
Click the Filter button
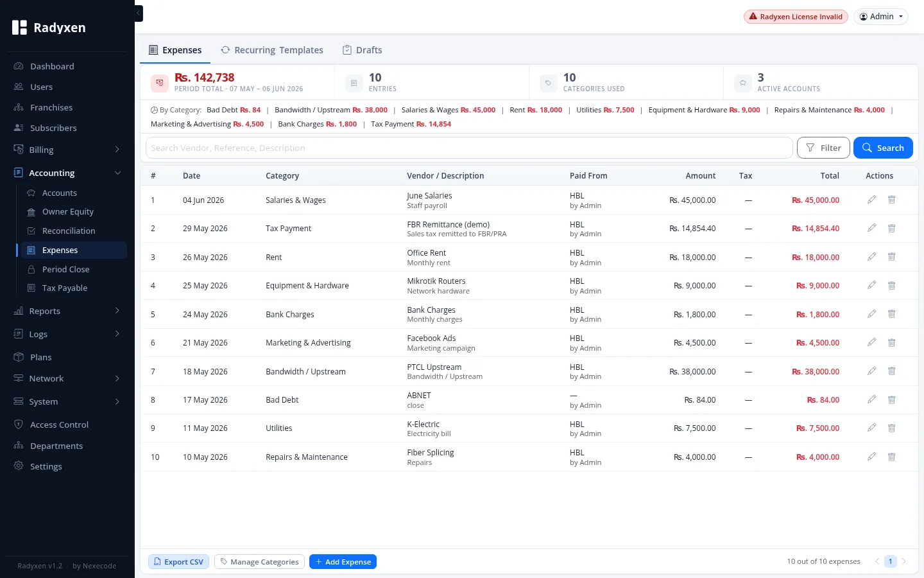point(823,148)
